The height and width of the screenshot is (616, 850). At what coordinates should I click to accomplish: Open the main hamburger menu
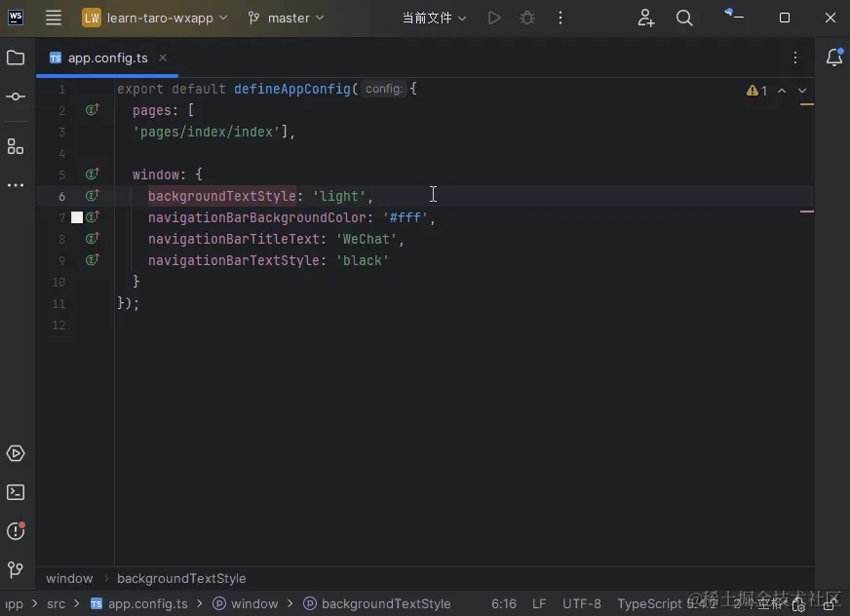pyautogui.click(x=53, y=18)
